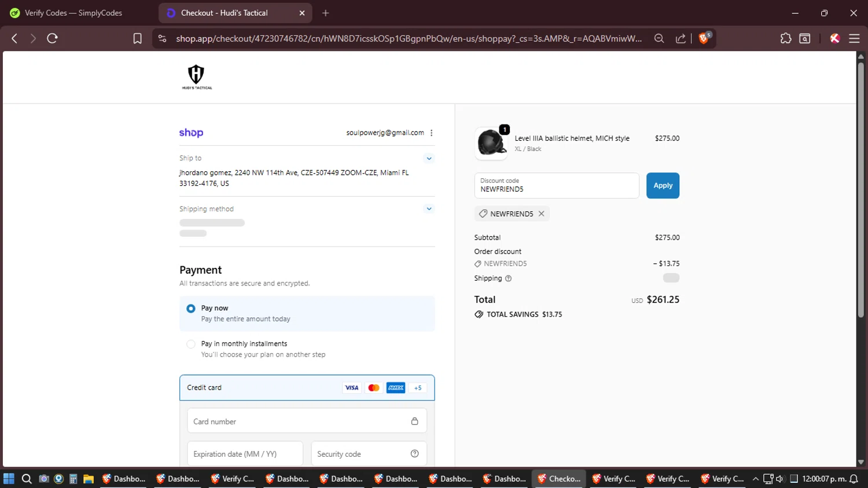Viewport: 868px width, 488px height.
Task: Open the three-dot menu beside the email
Action: click(x=432, y=133)
